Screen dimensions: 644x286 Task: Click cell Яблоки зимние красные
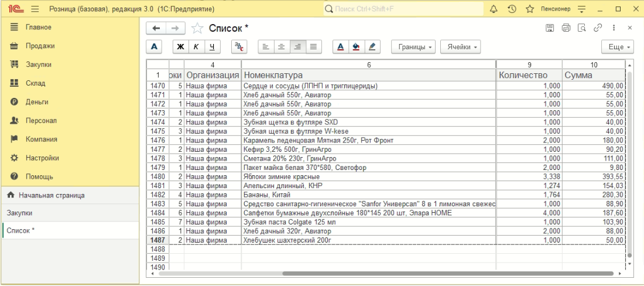pyautogui.click(x=369, y=176)
